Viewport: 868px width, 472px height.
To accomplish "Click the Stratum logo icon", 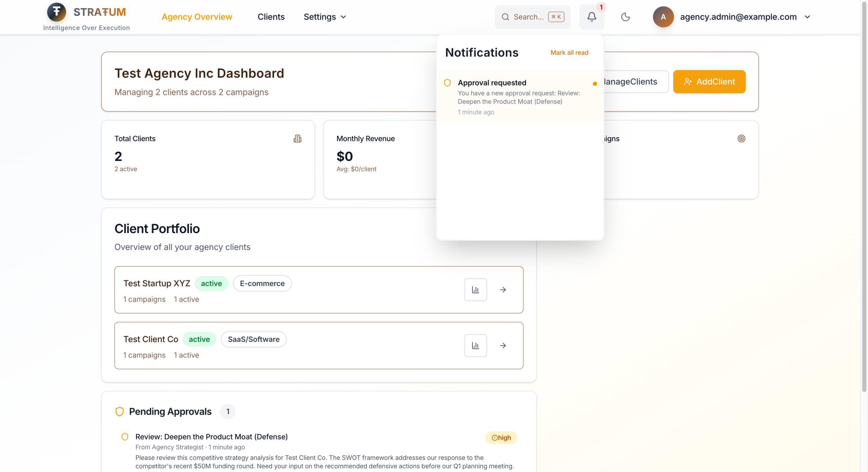I will (57, 12).
